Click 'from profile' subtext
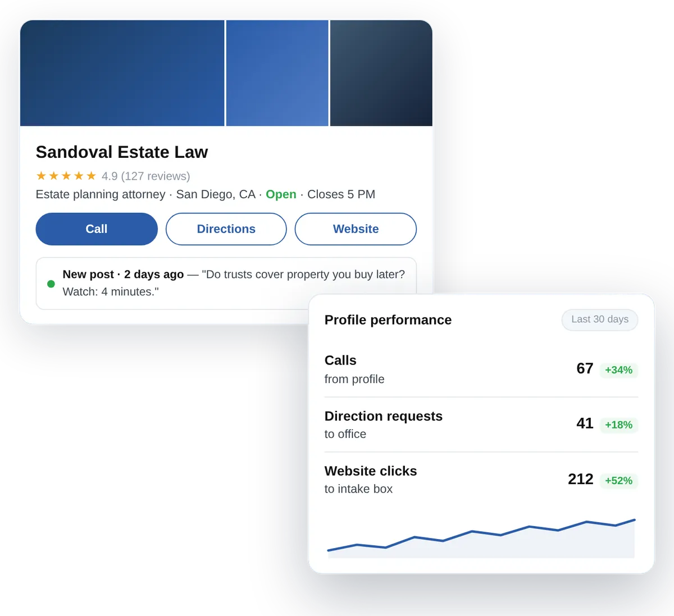 click(x=354, y=379)
